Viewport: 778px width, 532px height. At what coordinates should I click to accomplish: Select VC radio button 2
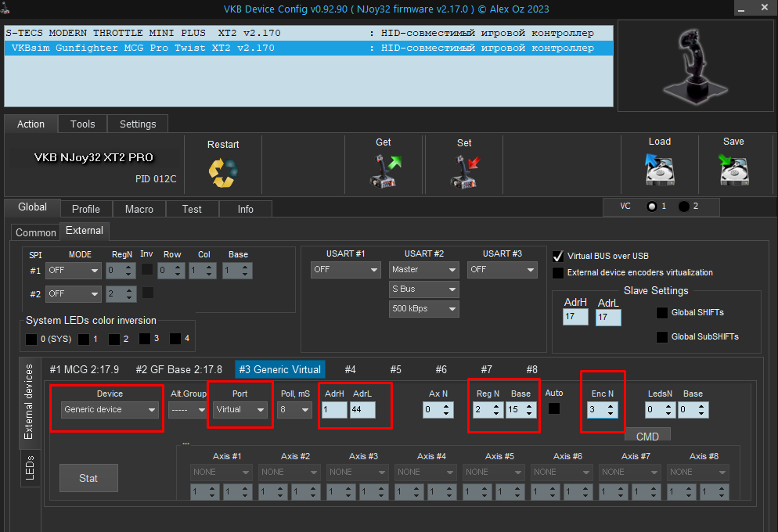[684, 207]
